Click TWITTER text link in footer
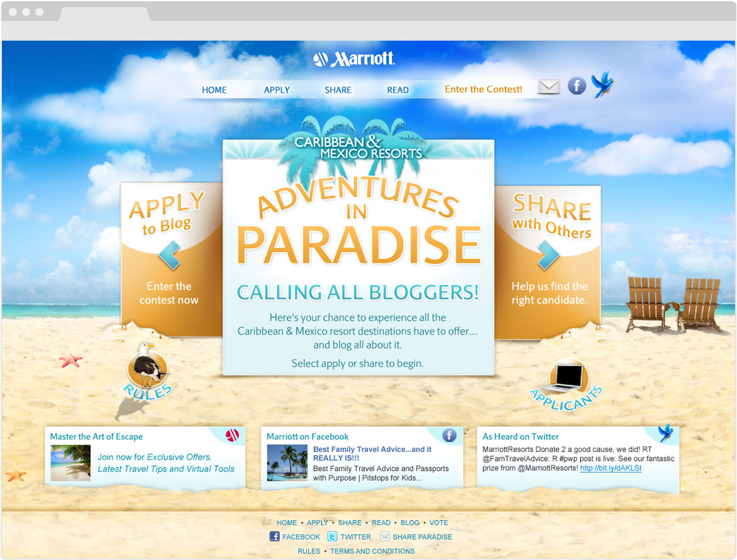This screenshot has width=737, height=560. pos(356,537)
